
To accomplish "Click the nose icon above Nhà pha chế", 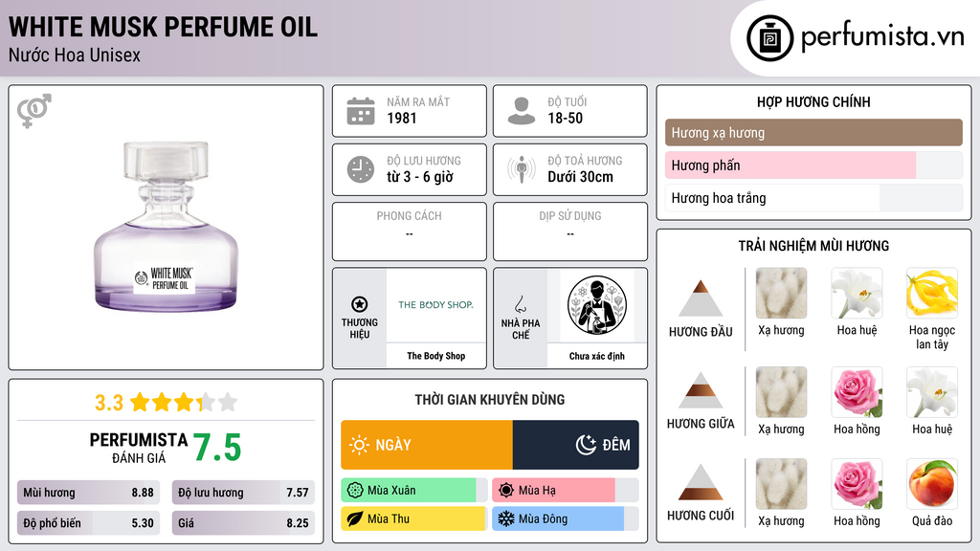I will coord(520,304).
